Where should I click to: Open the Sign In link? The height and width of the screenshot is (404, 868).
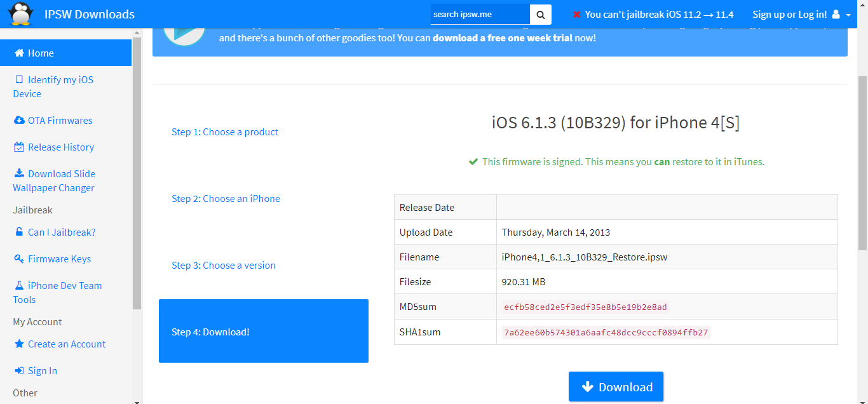pyautogui.click(x=42, y=371)
